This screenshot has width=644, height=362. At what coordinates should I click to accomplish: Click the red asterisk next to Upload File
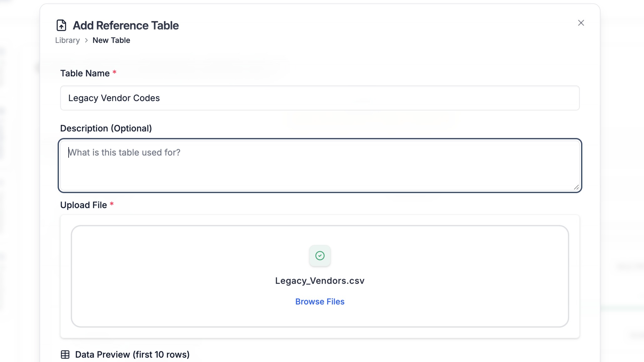tap(112, 204)
